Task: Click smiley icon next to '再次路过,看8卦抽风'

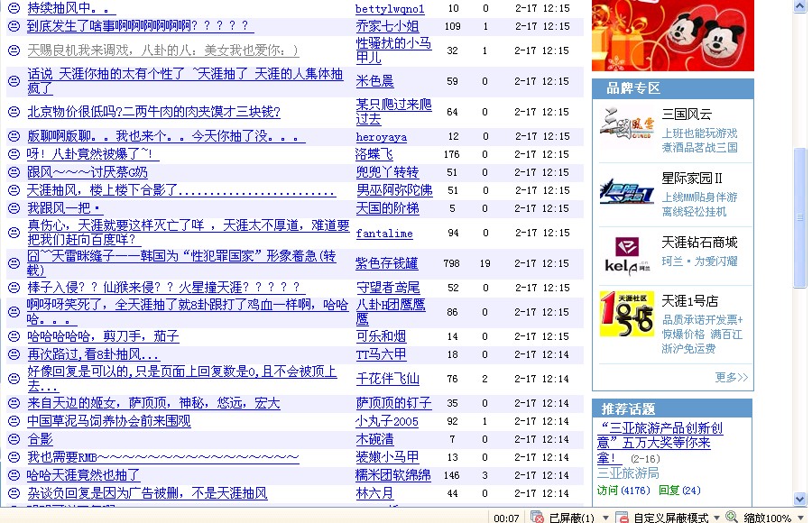Action: pos(14,354)
